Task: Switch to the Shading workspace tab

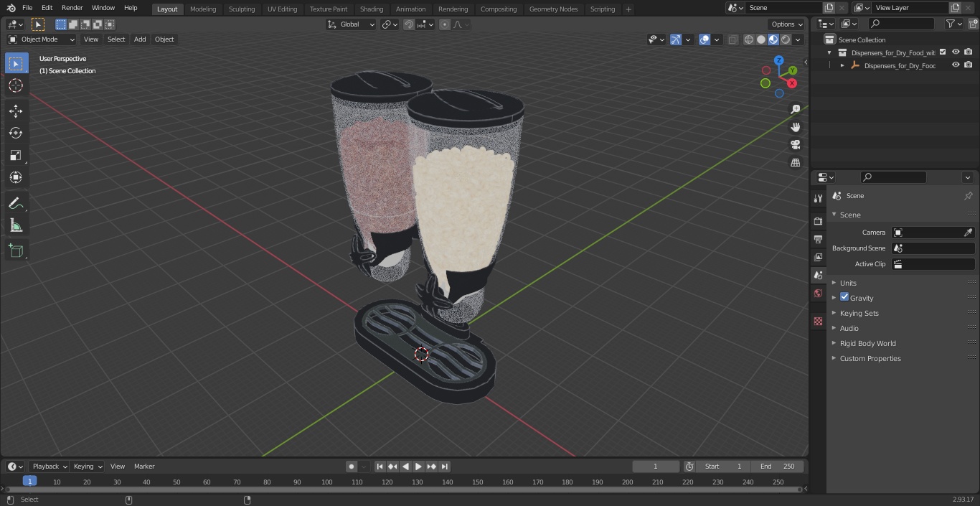Action: click(372, 9)
